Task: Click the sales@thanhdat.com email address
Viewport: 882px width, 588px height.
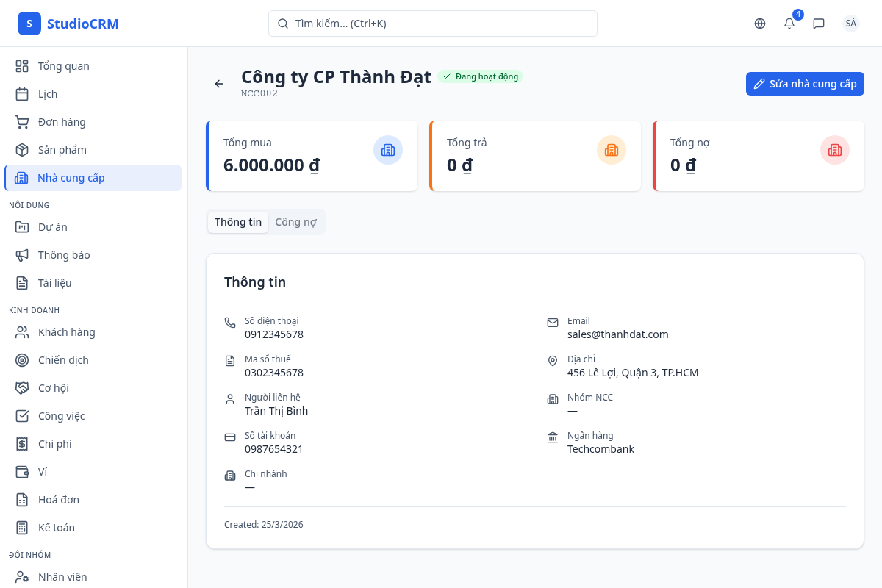Action: coord(617,334)
